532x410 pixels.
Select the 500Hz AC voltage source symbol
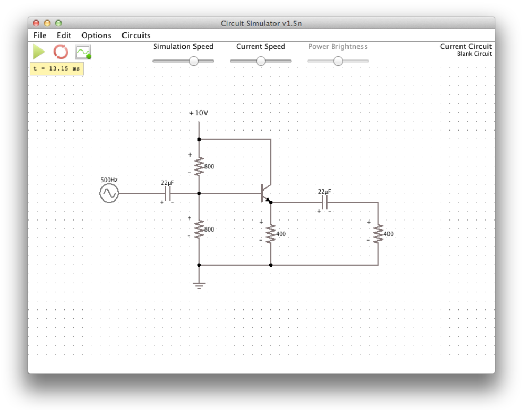109,193
